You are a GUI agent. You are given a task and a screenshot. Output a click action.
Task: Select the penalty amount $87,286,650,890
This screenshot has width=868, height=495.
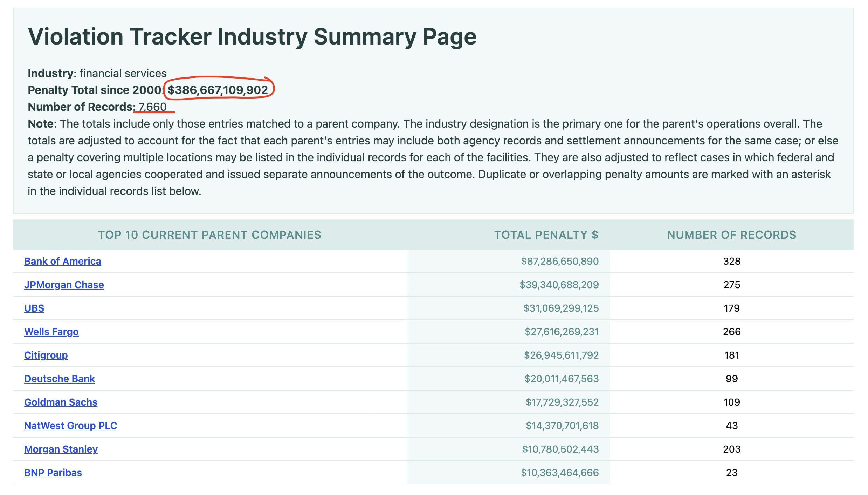tap(560, 261)
